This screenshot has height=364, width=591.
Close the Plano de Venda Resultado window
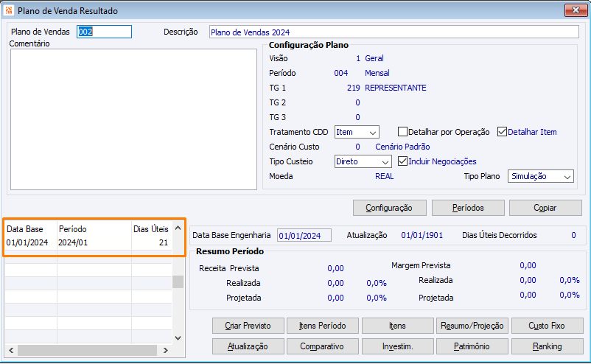575,11
